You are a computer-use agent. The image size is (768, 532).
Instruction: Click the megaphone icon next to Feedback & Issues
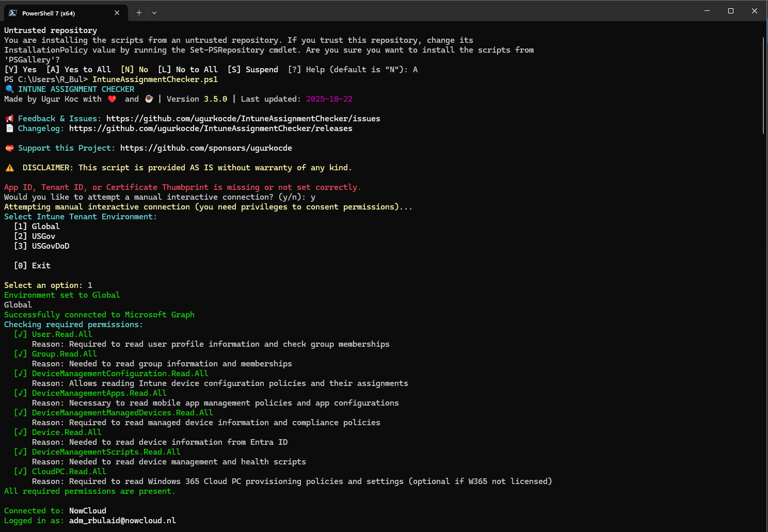click(9, 119)
